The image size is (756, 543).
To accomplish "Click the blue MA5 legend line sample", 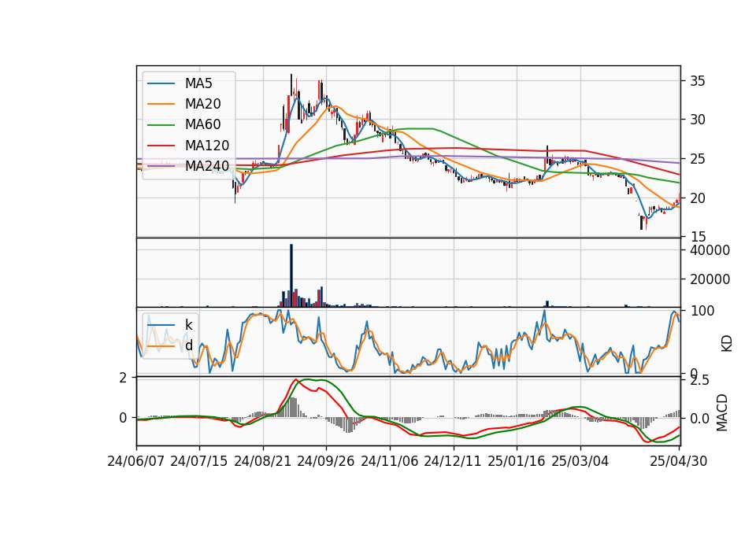I will [161, 83].
